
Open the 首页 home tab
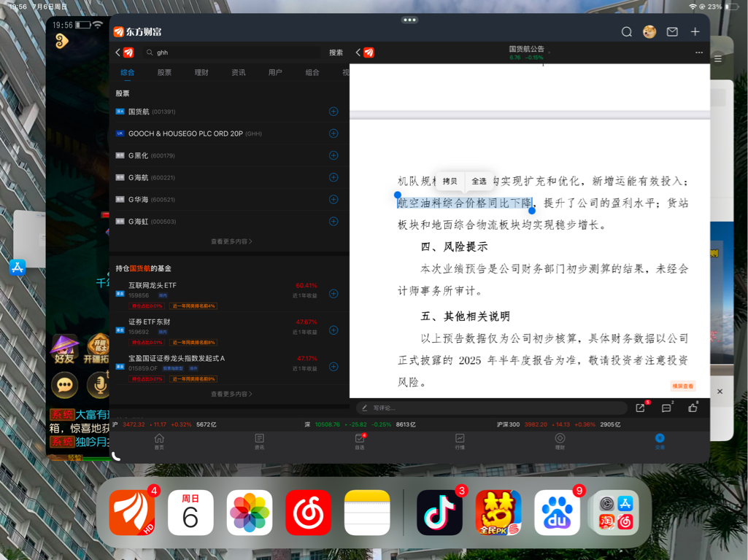pyautogui.click(x=159, y=441)
